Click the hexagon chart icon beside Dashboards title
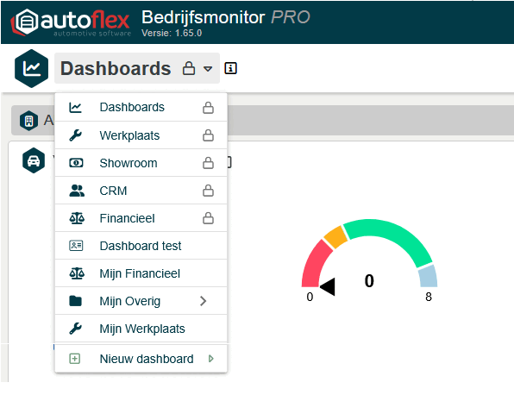The width and height of the screenshot is (514, 420). pyautogui.click(x=31, y=68)
